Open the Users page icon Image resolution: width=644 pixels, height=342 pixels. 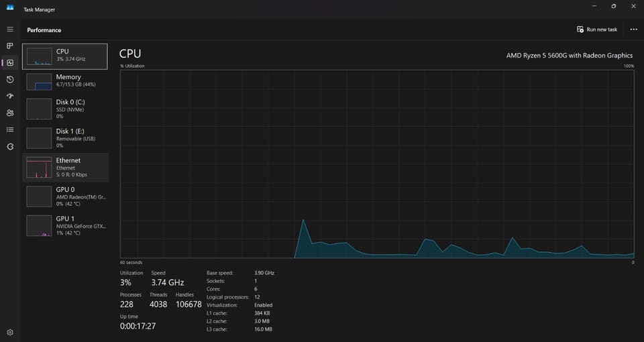coord(10,113)
